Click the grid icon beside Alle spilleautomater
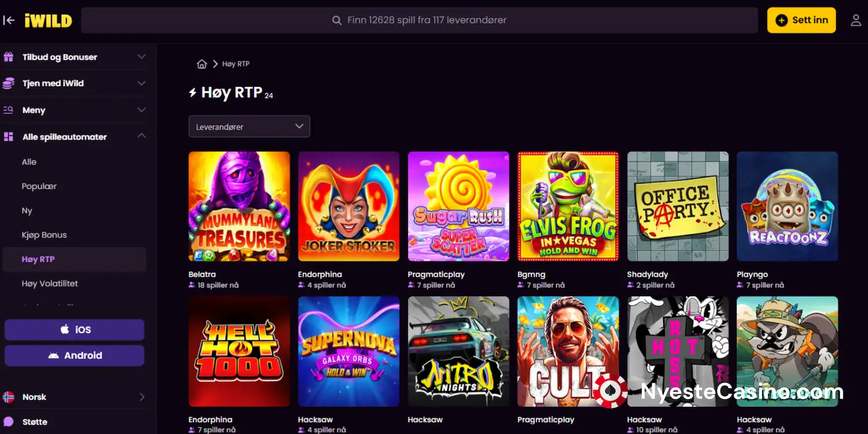Screen dimensions: 868x434 pyautogui.click(x=9, y=137)
